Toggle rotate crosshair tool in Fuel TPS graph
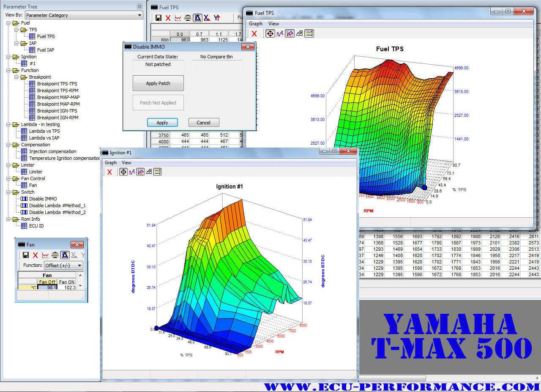Image resolution: width=541 pixels, height=392 pixels. (x=270, y=33)
